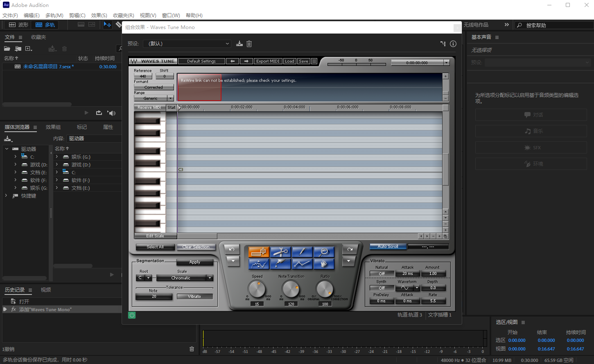
Task: Open the Scale dropdown showing Chromatic
Action: (185, 278)
